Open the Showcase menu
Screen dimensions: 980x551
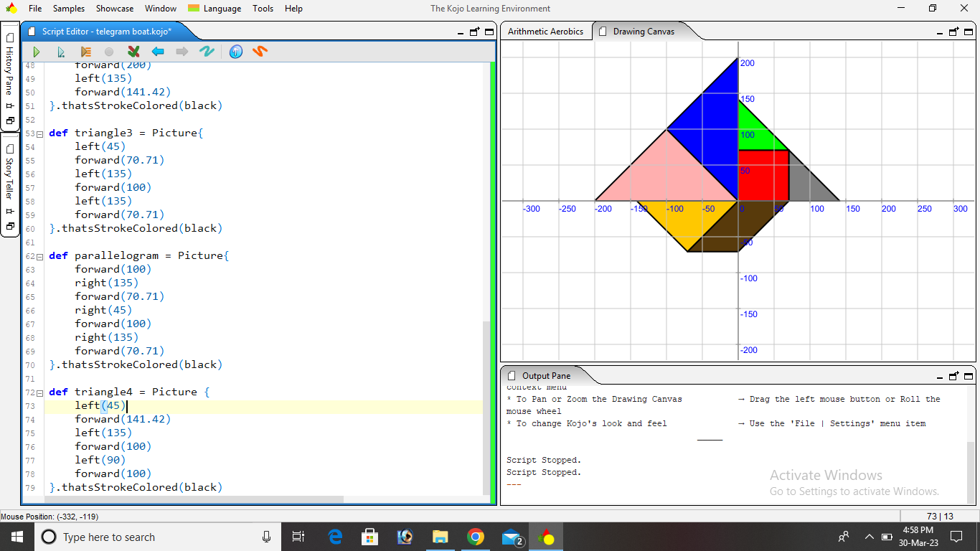115,9
